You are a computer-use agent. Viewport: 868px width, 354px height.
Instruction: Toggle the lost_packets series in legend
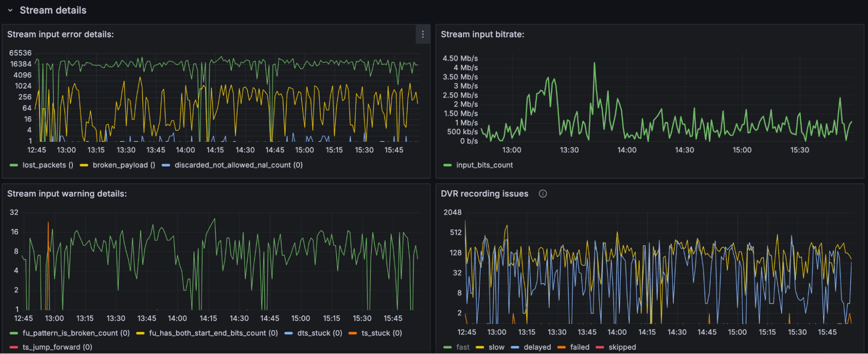point(47,165)
